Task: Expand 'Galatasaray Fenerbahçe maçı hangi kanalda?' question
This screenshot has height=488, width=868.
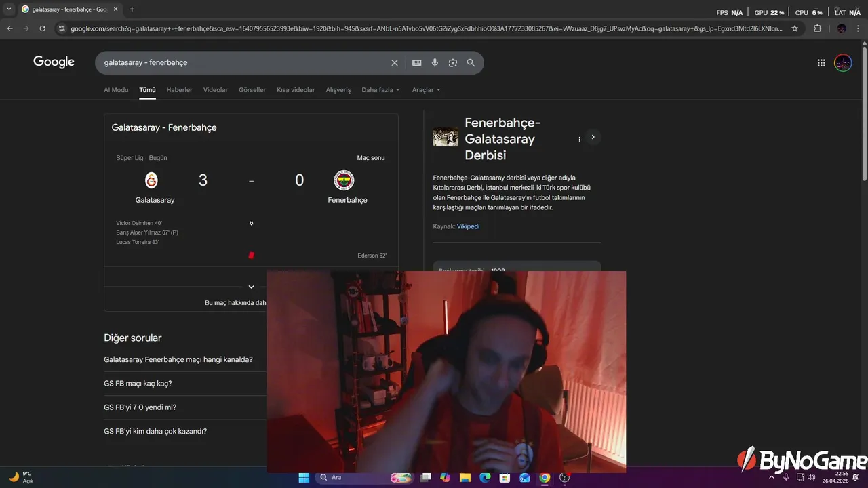Action: 178,360
